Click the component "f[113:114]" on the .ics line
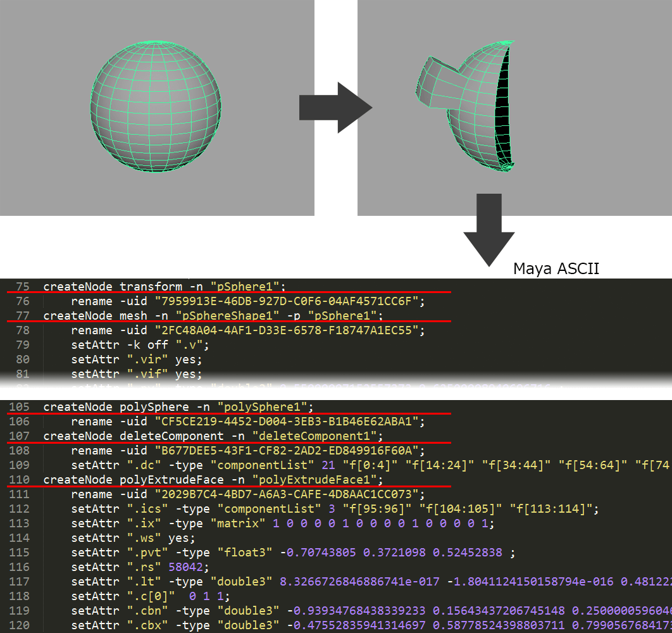The image size is (672, 633). 551,509
